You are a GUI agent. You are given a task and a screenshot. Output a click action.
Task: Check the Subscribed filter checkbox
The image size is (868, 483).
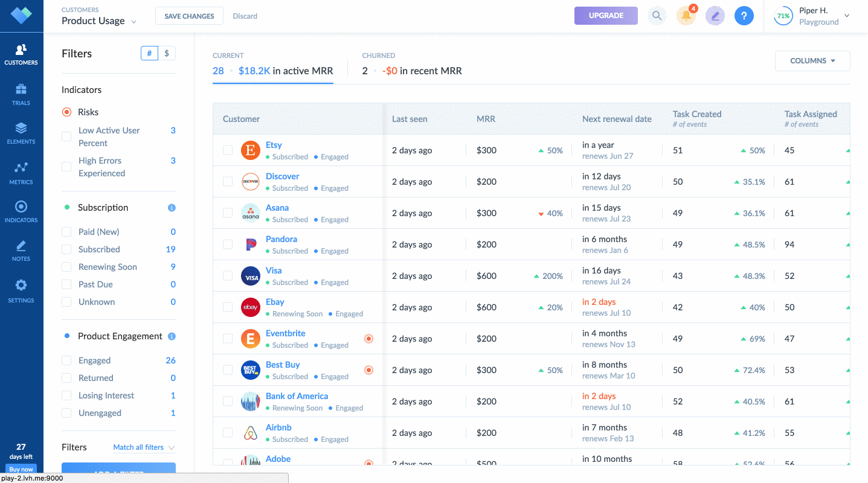point(66,249)
